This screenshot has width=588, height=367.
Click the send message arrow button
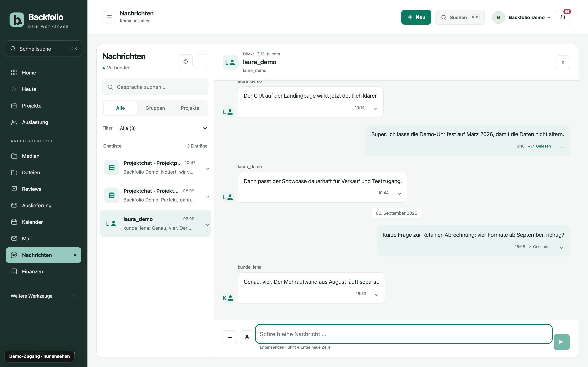coord(562,342)
